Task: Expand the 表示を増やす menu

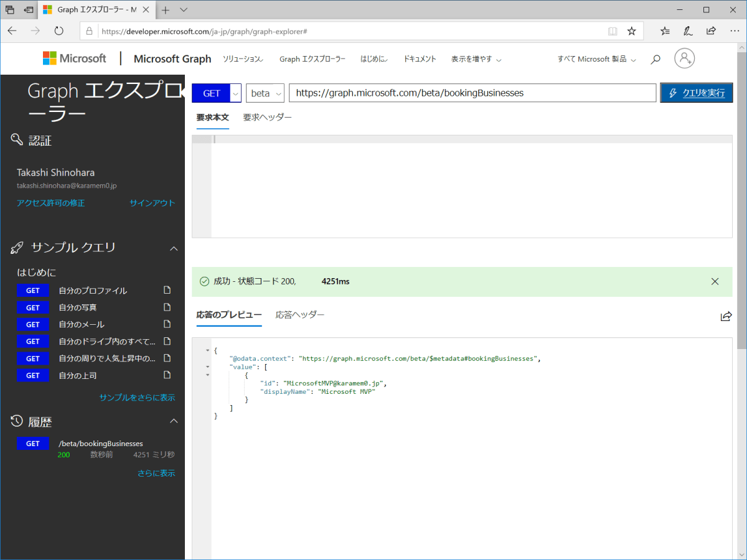Action: tap(477, 59)
